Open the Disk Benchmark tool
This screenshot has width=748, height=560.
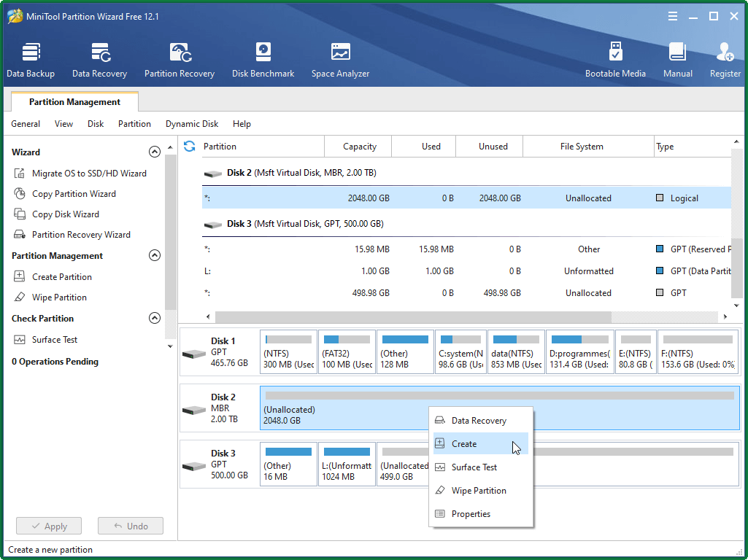click(x=263, y=58)
